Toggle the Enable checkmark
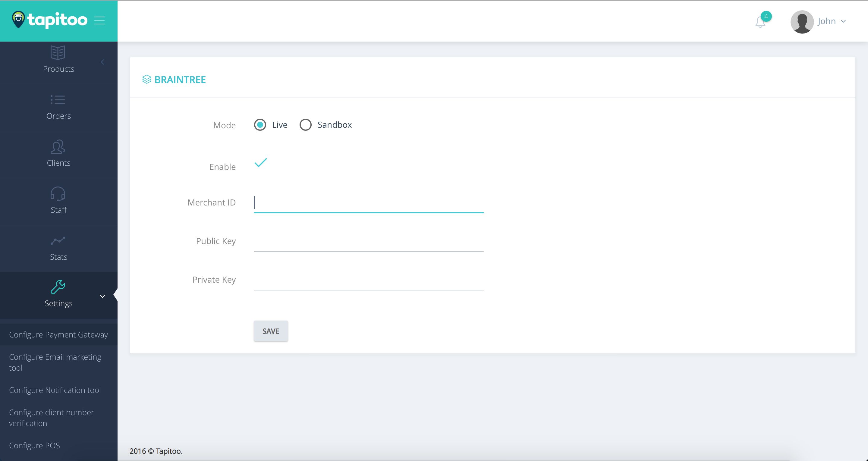 260,163
